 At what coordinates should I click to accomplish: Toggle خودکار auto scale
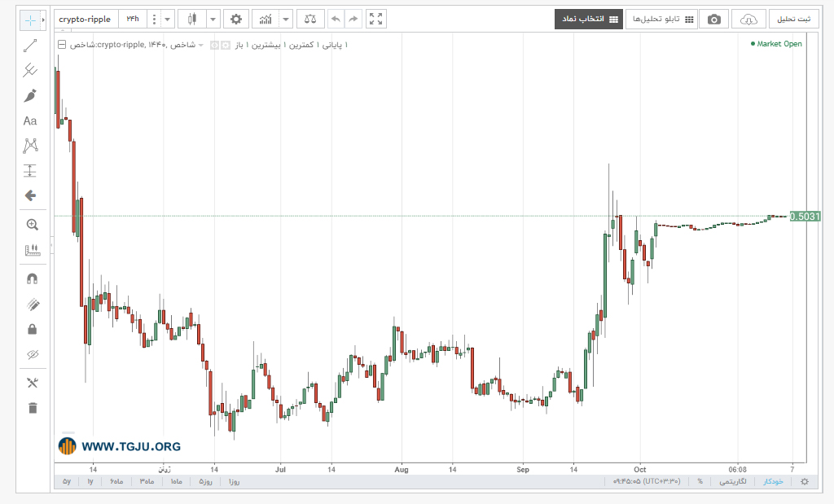pyautogui.click(x=773, y=481)
